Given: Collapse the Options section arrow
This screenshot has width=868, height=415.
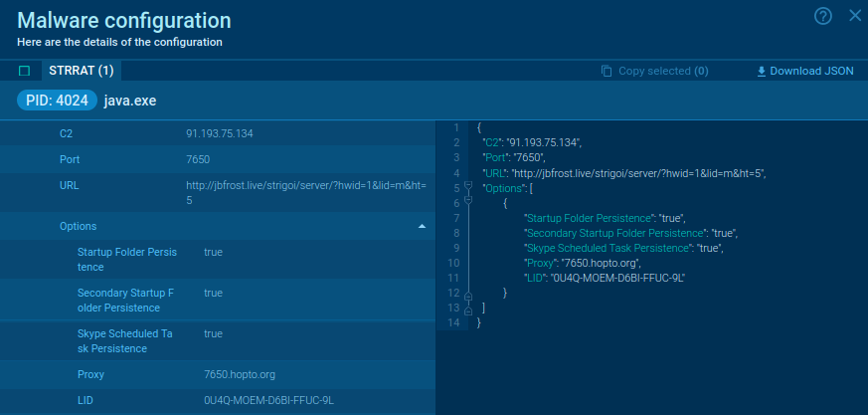Looking at the screenshot, I should click(422, 226).
